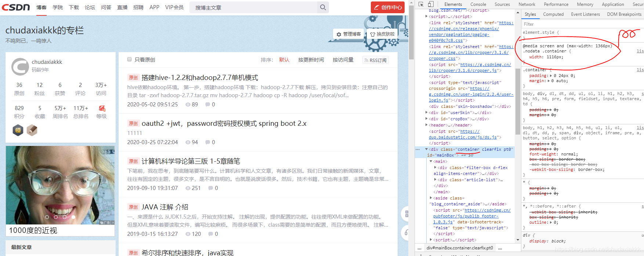Click chudaxiakkk's avatar icon
This screenshot has width=644, height=256.
(20, 66)
